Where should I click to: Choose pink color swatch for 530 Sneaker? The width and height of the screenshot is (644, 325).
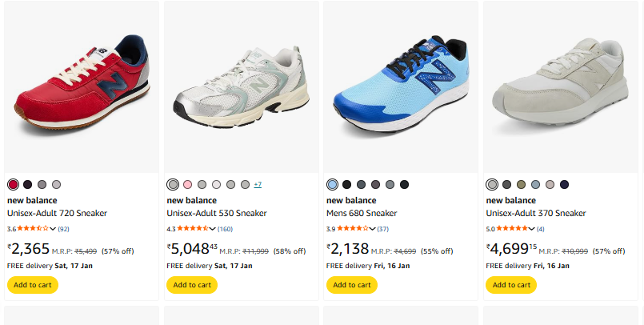point(187,185)
